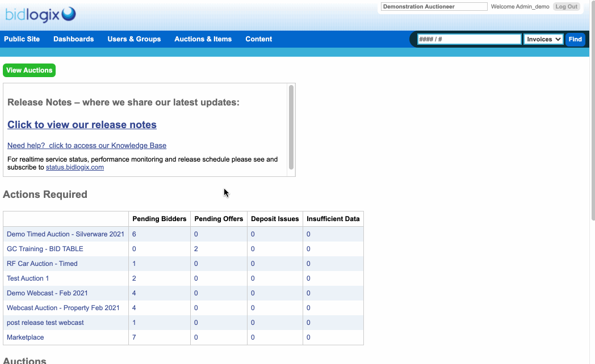595x364 pixels.
Task: Open post release test webcast link
Action: coord(45,323)
